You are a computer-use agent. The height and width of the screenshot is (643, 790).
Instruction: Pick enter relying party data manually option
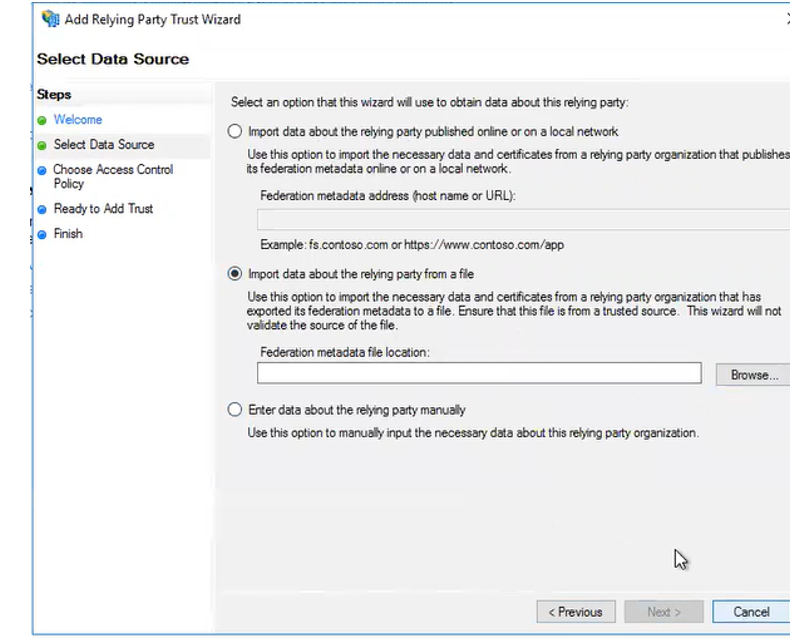tap(235, 410)
